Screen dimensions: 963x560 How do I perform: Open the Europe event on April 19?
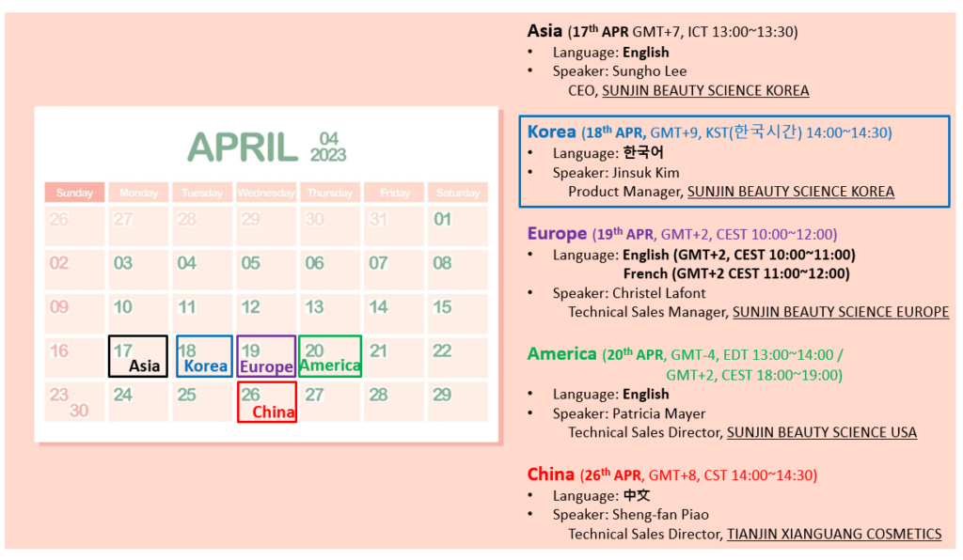(266, 356)
